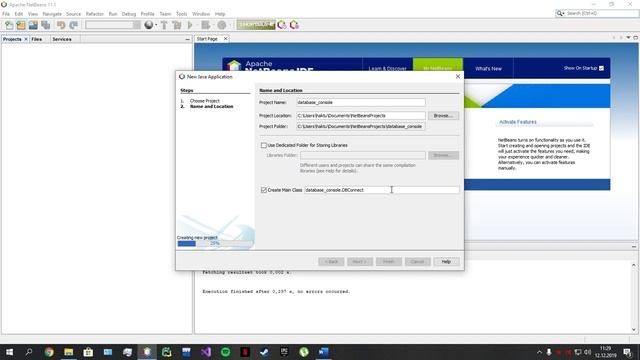
Task: Open the project configuration combo box in toolbar
Action: click(x=113, y=25)
